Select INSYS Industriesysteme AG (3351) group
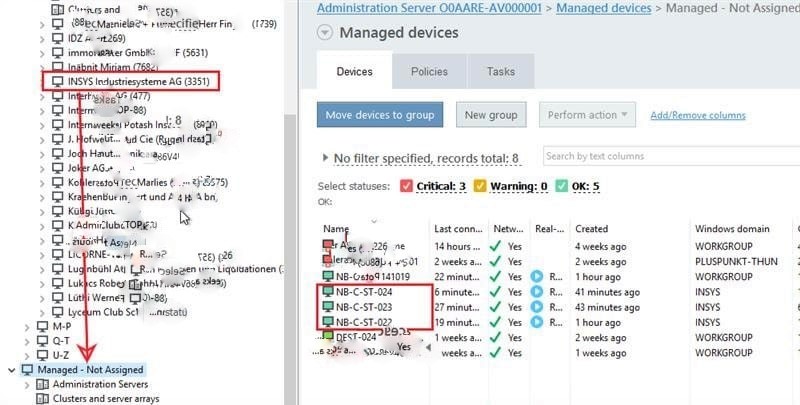 coord(138,82)
